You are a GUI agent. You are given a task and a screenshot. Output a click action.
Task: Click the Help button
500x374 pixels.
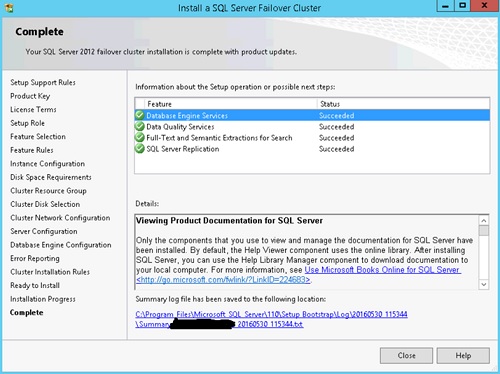pos(463,356)
